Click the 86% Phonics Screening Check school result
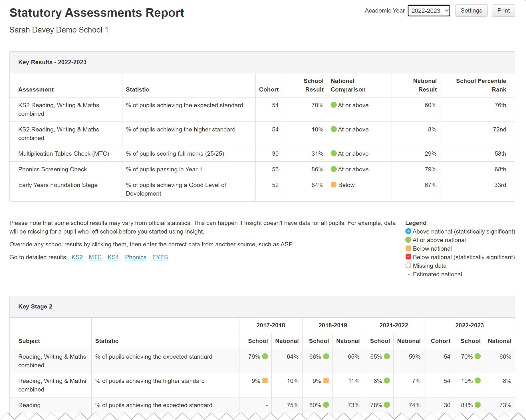 click(317, 169)
